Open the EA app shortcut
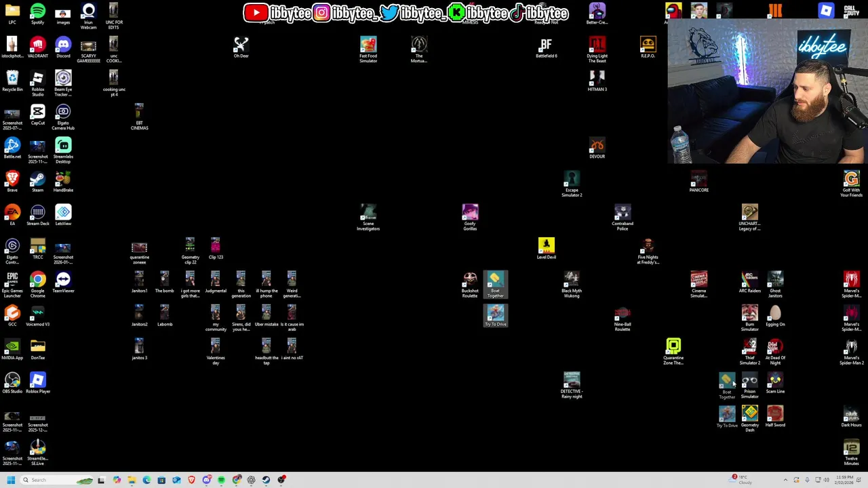Viewport: 868px width, 488px height. (x=12, y=216)
